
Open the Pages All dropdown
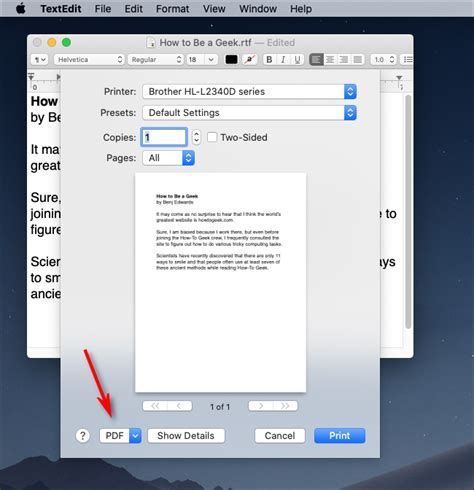click(x=168, y=158)
